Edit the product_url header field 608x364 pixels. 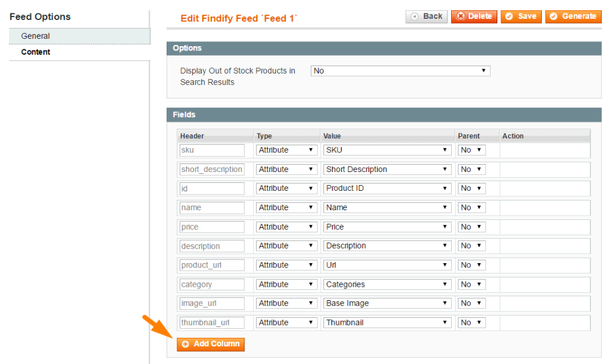coord(212,265)
